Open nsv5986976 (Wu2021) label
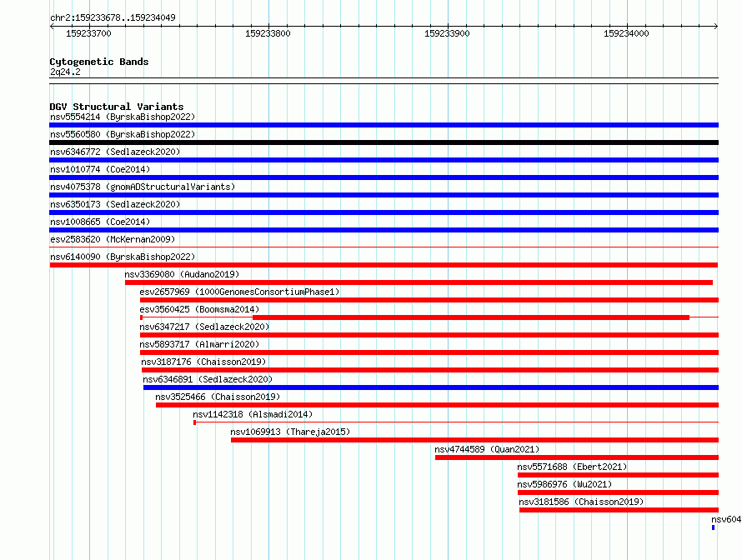 [x=564, y=484]
